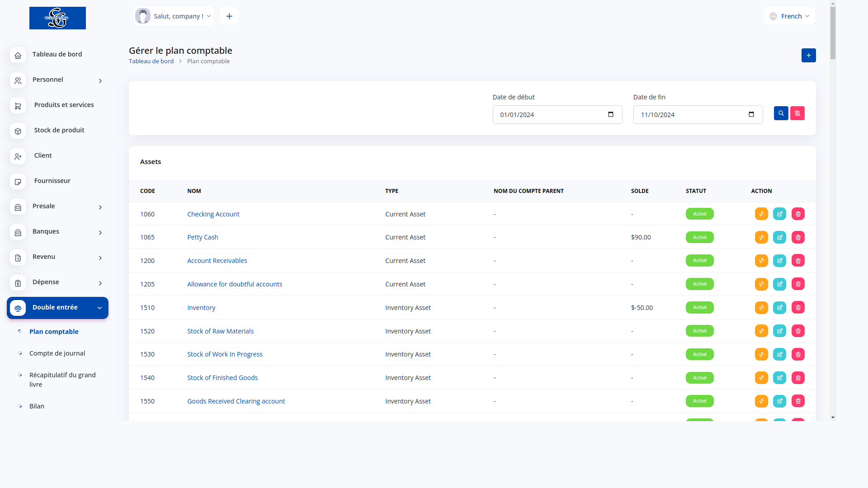Click the accounting logo in sidebar
The height and width of the screenshot is (488, 868).
pos(57,18)
